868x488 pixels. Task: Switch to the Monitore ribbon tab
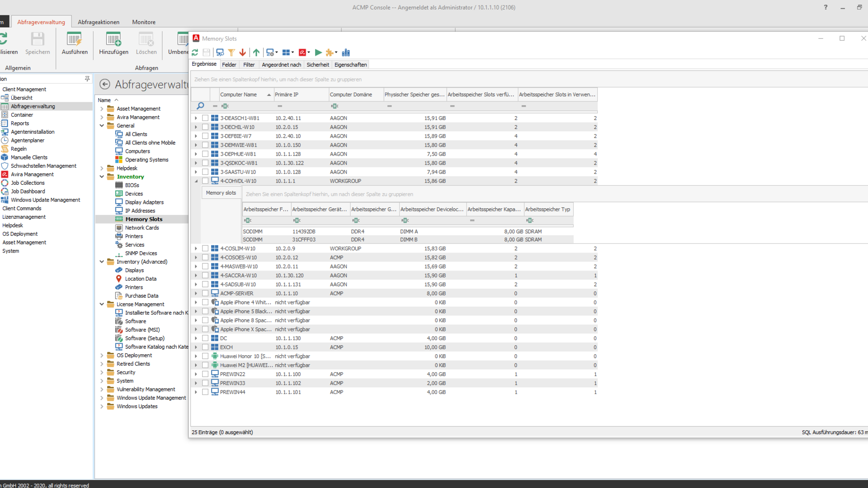pyautogui.click(x=144, y=22)
